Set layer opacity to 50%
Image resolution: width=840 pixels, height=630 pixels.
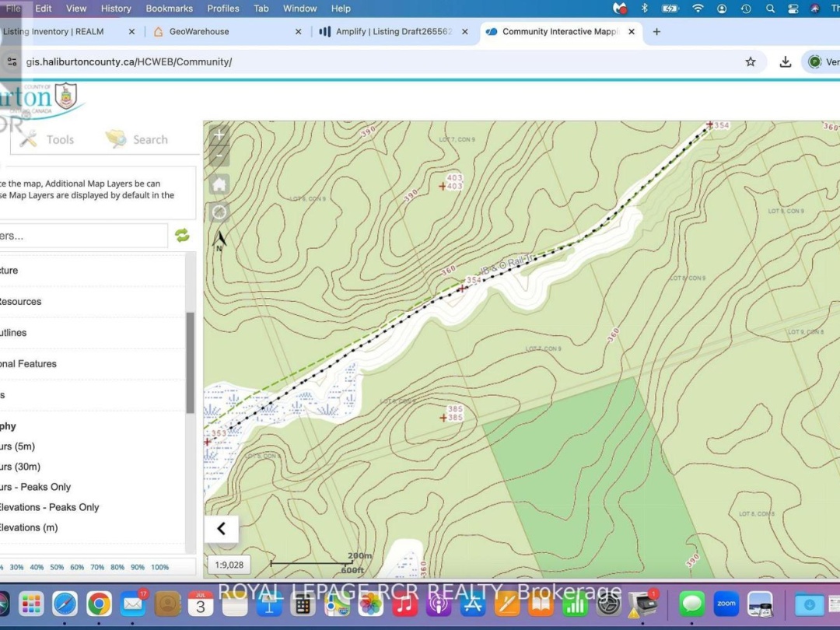coord(57,567)
